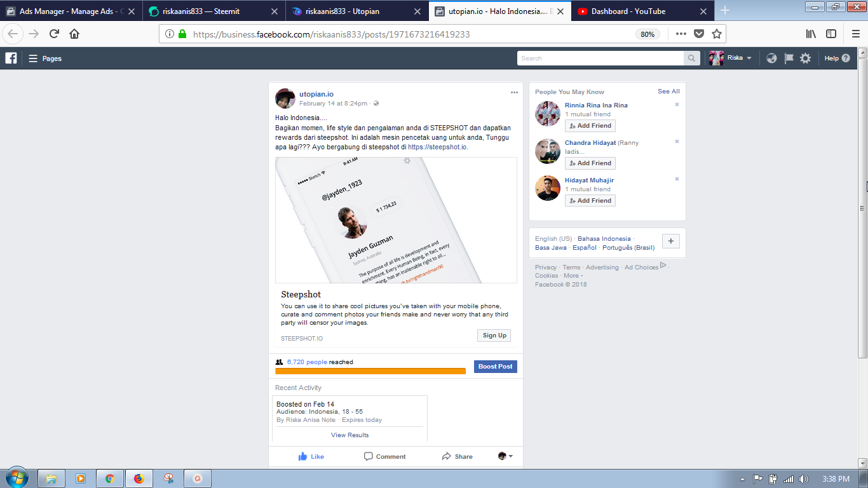Open page actions three-dots menu
Viewport: 868px width, 488px height.
(x=681, y=34)
